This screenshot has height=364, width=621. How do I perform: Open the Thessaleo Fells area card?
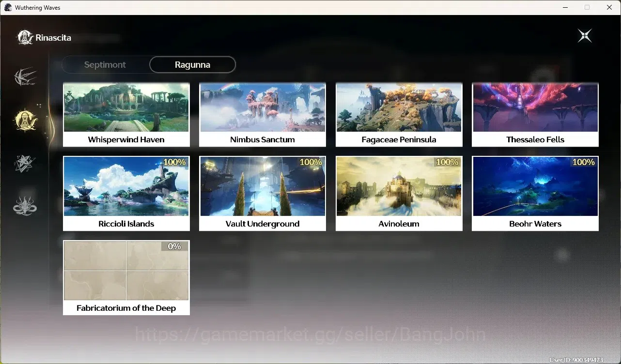pos(535,114)
